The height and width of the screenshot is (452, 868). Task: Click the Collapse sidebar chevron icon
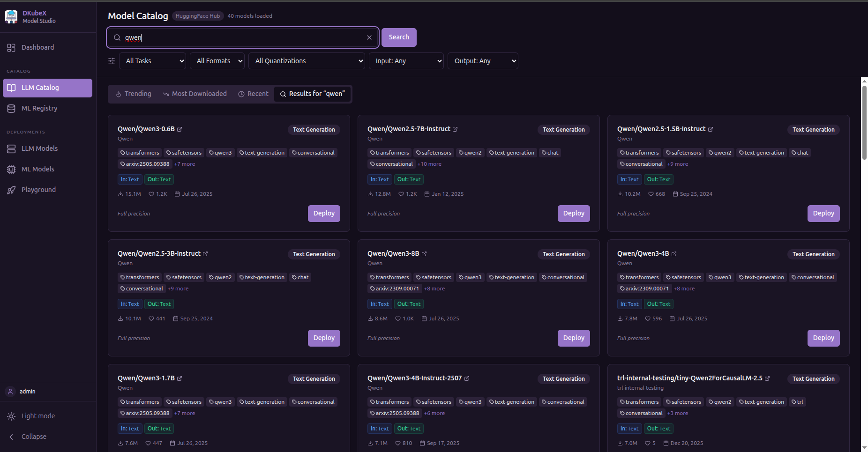11,437
